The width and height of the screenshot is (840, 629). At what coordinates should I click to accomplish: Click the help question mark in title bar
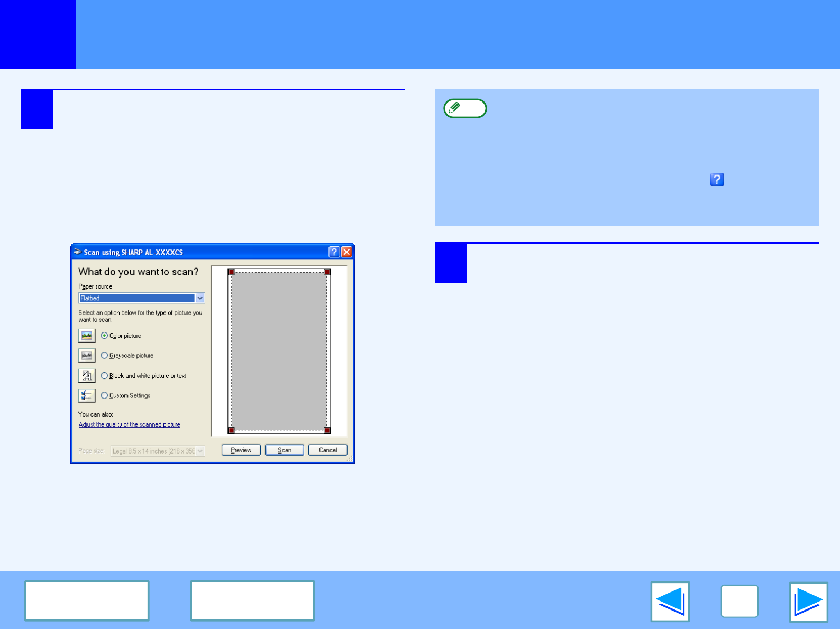tap(334, 252)
